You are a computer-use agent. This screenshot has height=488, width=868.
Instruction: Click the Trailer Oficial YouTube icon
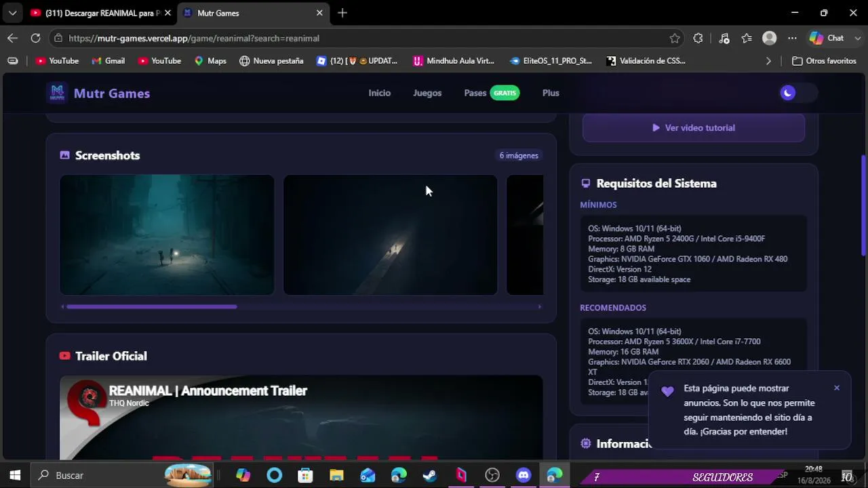pyautogui.click(x=64, y=356)
